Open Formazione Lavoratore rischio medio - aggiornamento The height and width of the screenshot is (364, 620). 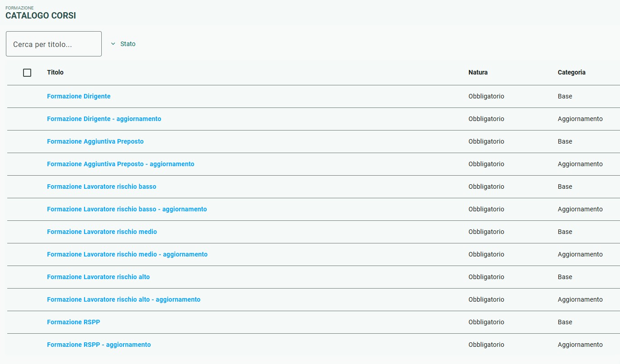tap(128, 254)
